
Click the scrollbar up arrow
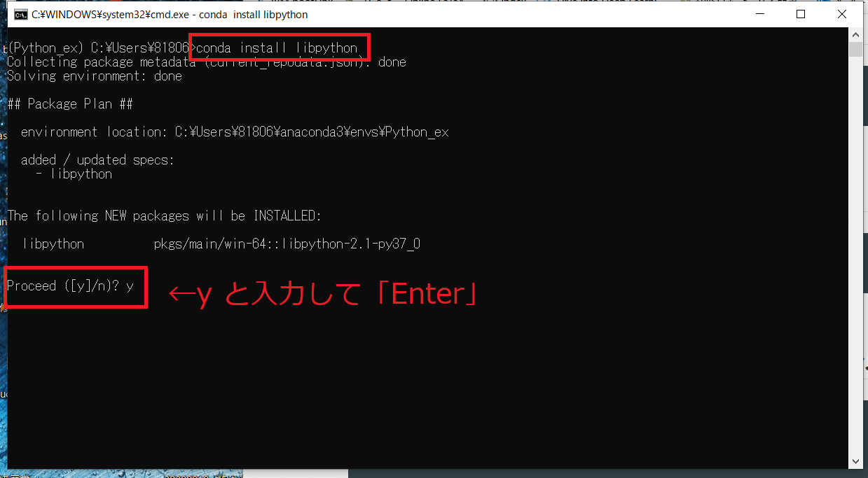coord(855,34)
